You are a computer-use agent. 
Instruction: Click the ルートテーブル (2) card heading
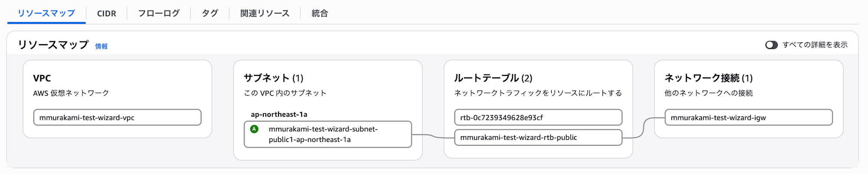point(493,78)
